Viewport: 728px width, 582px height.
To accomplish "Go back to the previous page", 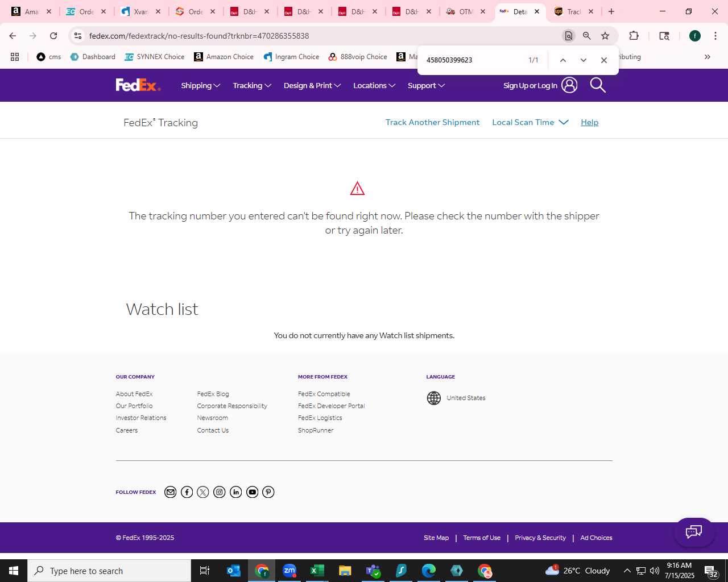I will tap(13, 36).
